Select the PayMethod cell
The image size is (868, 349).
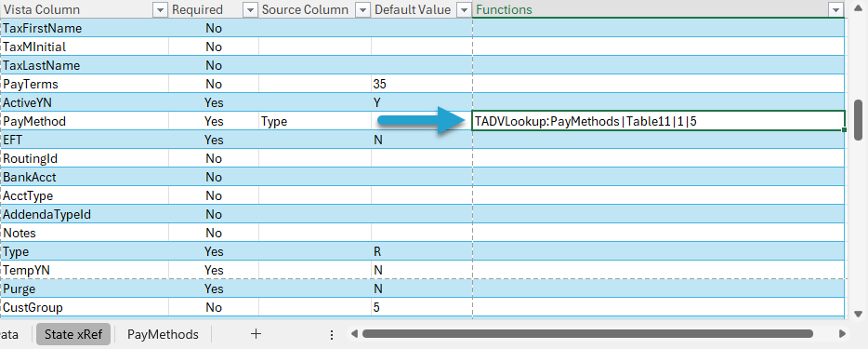click(85, 121)
